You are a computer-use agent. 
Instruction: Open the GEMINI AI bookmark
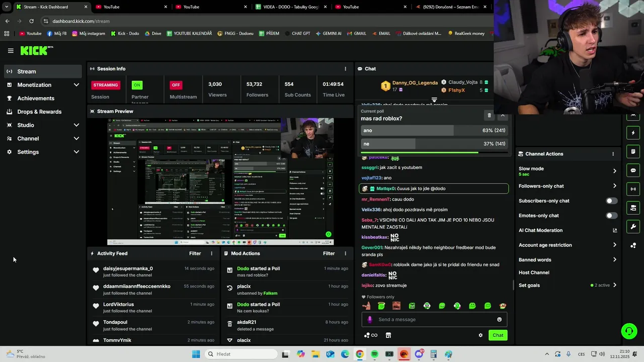coord(328,34)
